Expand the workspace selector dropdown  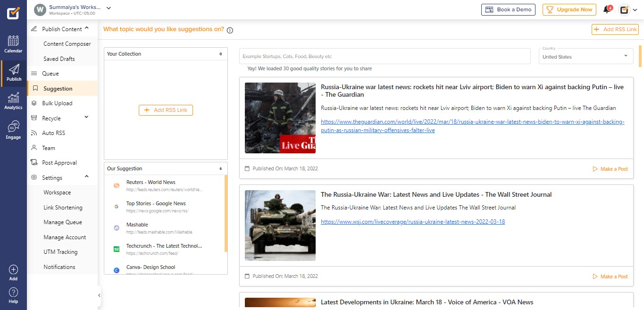(x=109, y=8)
